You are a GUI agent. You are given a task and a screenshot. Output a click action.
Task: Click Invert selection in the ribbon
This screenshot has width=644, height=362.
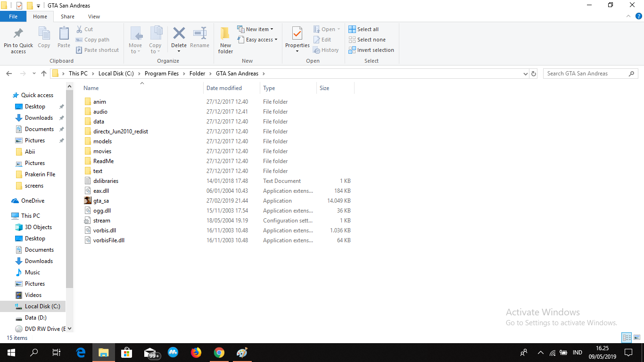pyautogui.click(x=371, y=50)
